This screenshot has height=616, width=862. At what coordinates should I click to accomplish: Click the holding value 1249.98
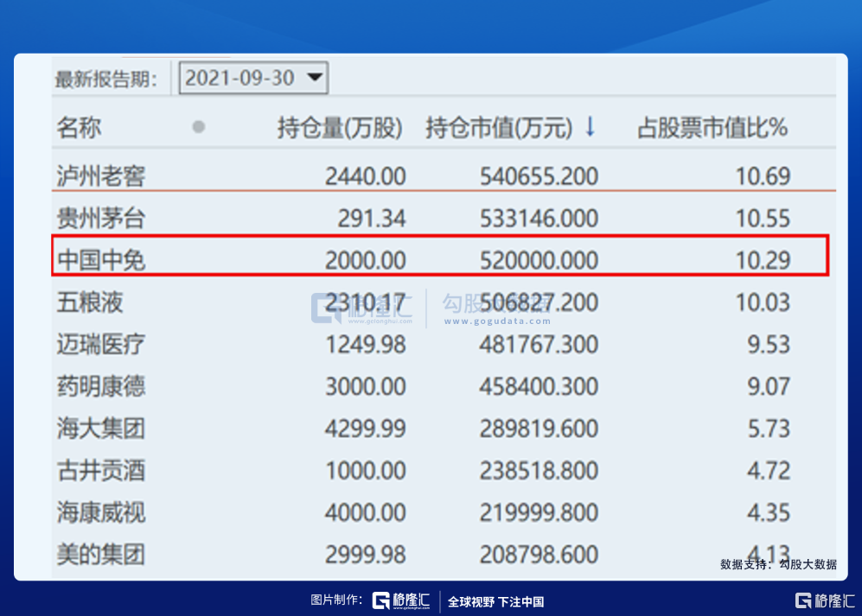366,345
